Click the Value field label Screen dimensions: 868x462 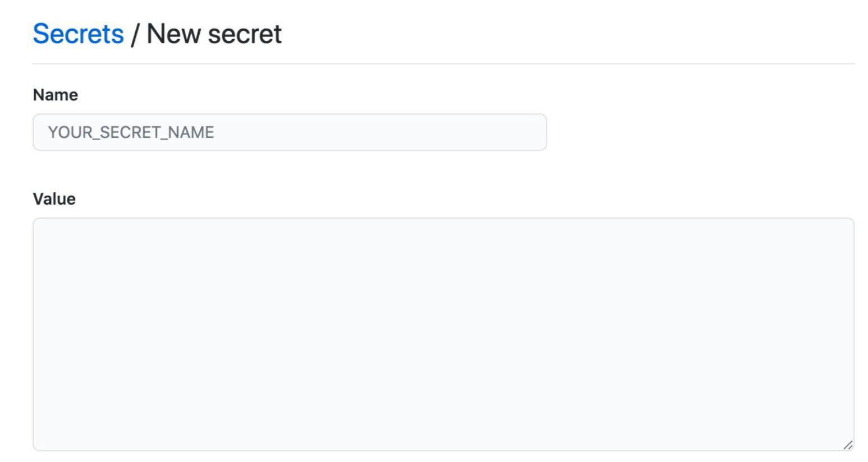point(54,198)
